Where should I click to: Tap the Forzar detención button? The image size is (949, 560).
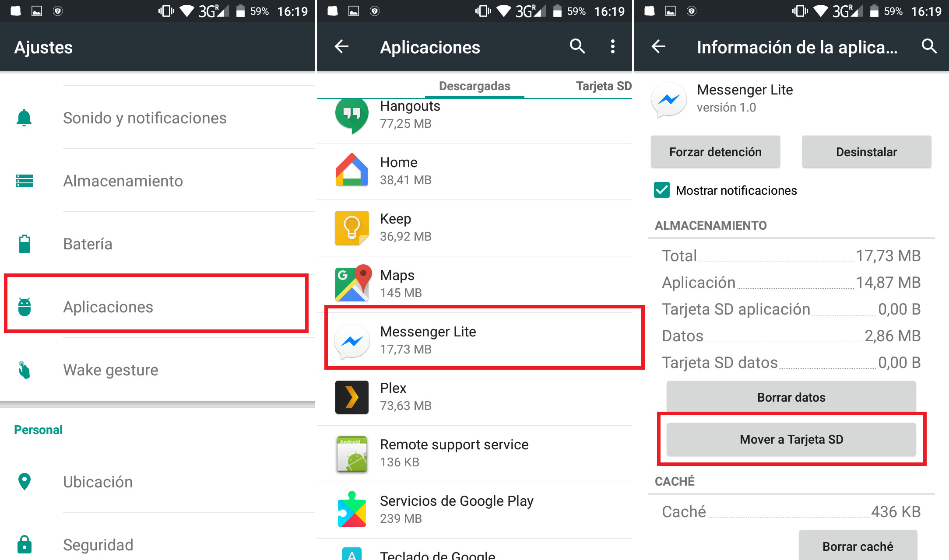coord(715,152)
